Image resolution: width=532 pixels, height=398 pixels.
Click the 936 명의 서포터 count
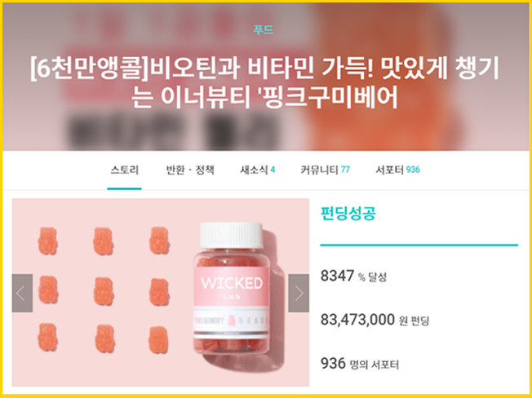point(360,364)
